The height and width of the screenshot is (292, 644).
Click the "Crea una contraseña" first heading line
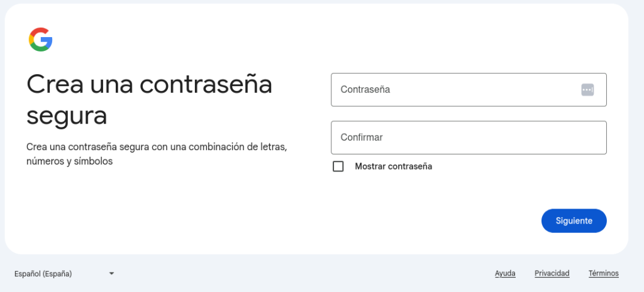[149, 84]
